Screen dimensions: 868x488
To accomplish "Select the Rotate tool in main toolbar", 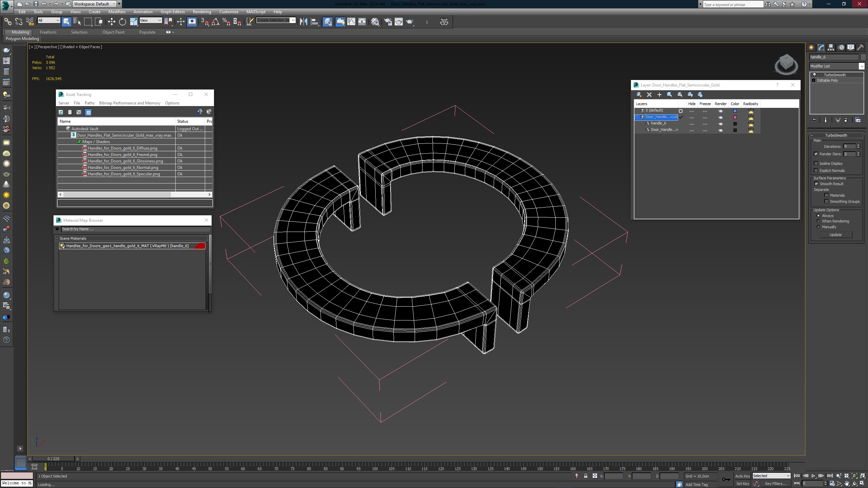I will (x=122, y=22).
